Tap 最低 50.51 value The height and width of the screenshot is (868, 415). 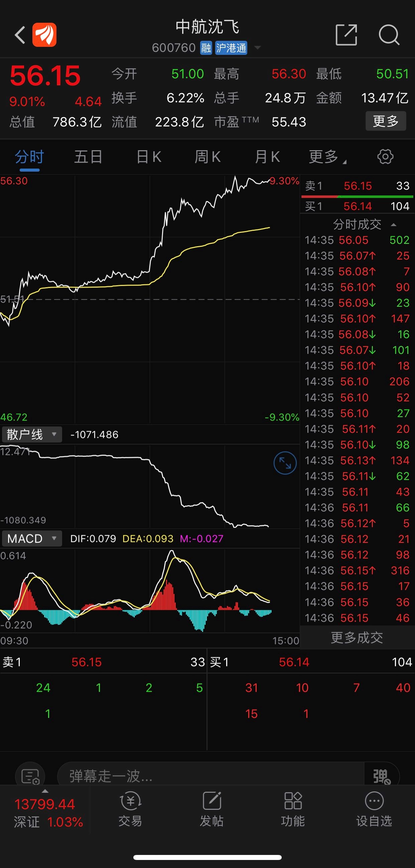[393, 74]
